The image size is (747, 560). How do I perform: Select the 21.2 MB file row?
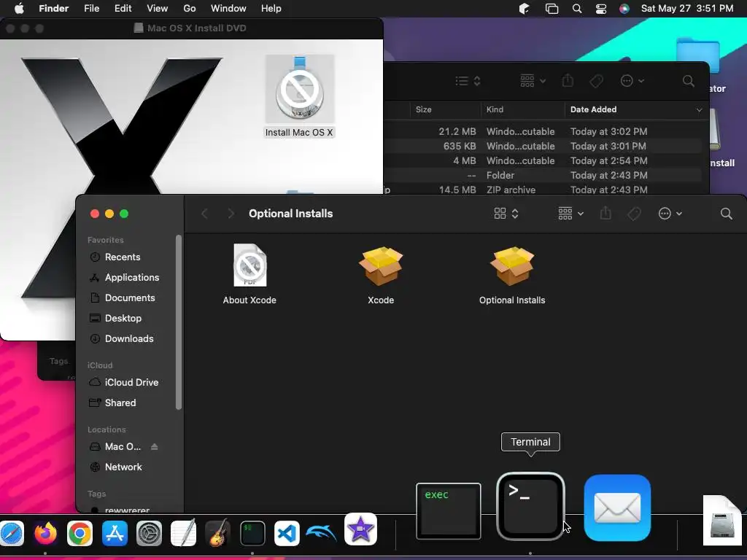[x=543, y=131]
